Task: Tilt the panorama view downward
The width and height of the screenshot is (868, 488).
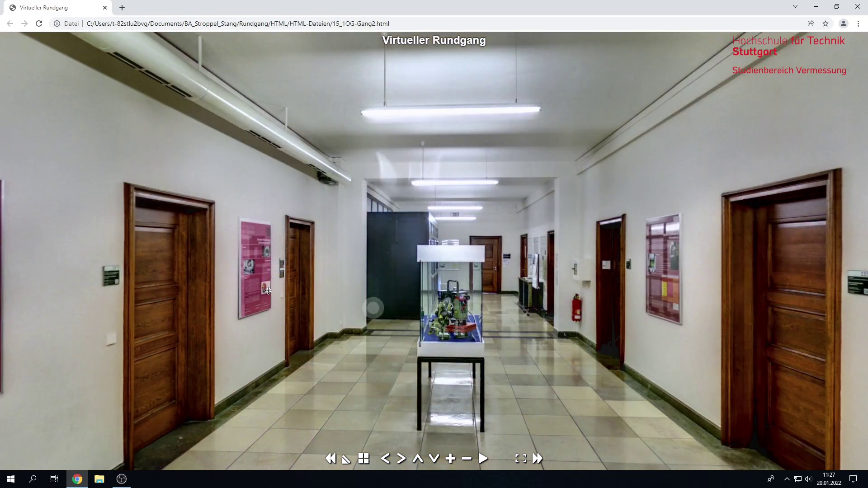Action: click(x=434, y=458)
